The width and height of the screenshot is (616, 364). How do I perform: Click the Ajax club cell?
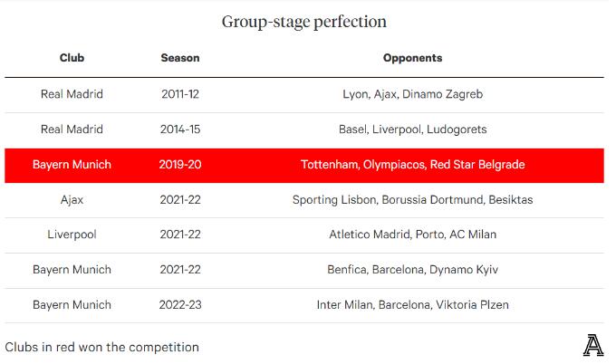(x=72, y=200)
